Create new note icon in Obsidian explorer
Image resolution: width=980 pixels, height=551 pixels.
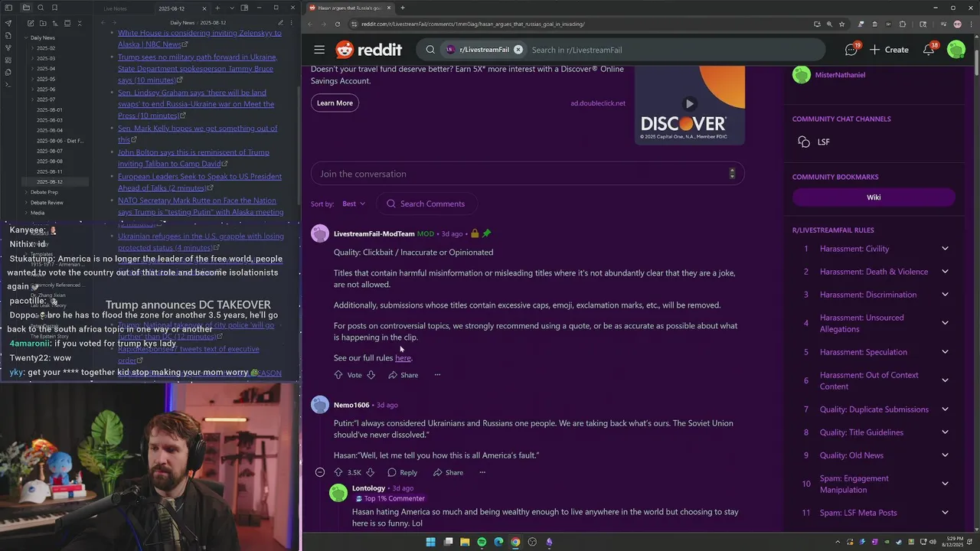click(x=30, y=24)
